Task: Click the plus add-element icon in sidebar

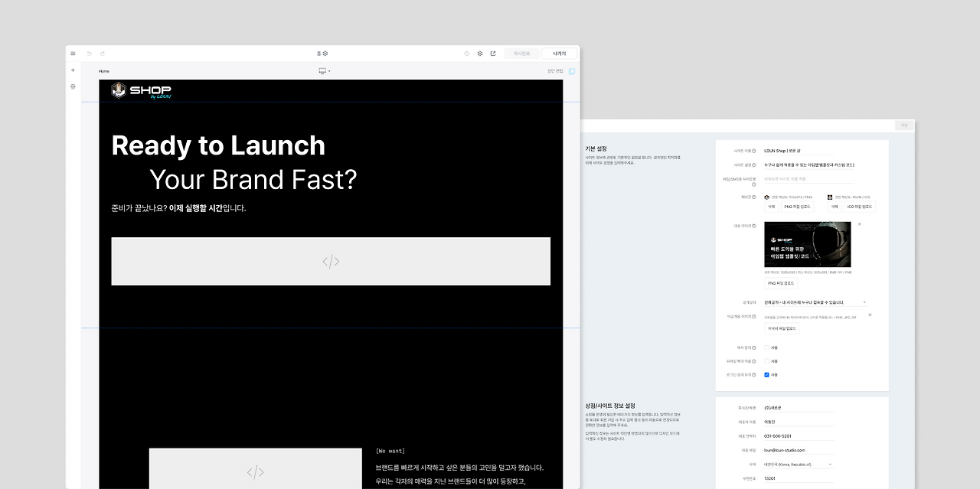Action: click(x=73, y=70)
